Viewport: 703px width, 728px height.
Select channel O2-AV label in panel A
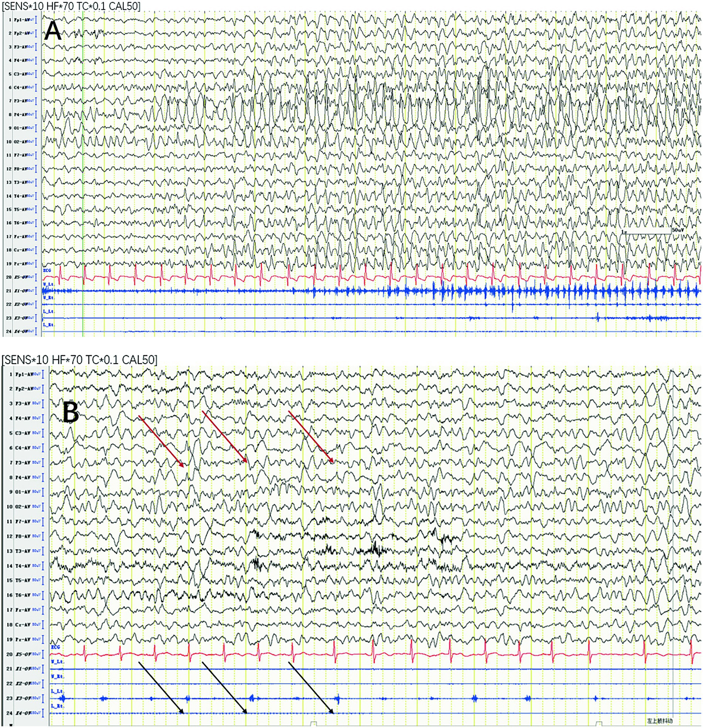pos(21,142)
